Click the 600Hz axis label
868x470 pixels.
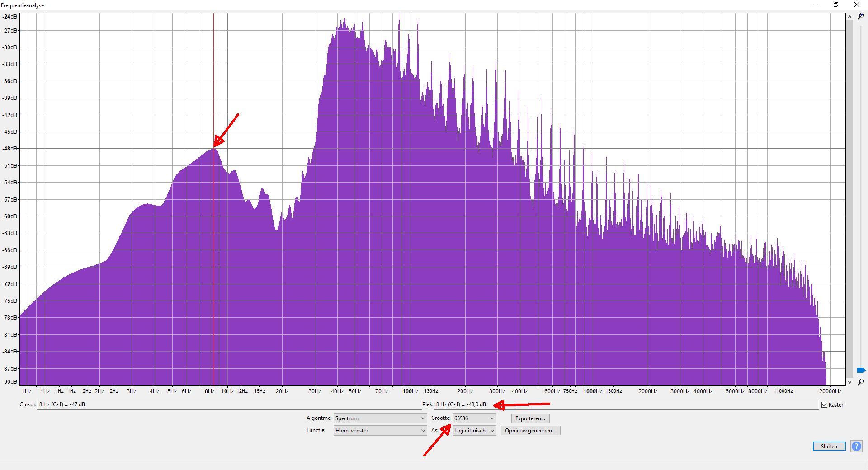point(552,391)
